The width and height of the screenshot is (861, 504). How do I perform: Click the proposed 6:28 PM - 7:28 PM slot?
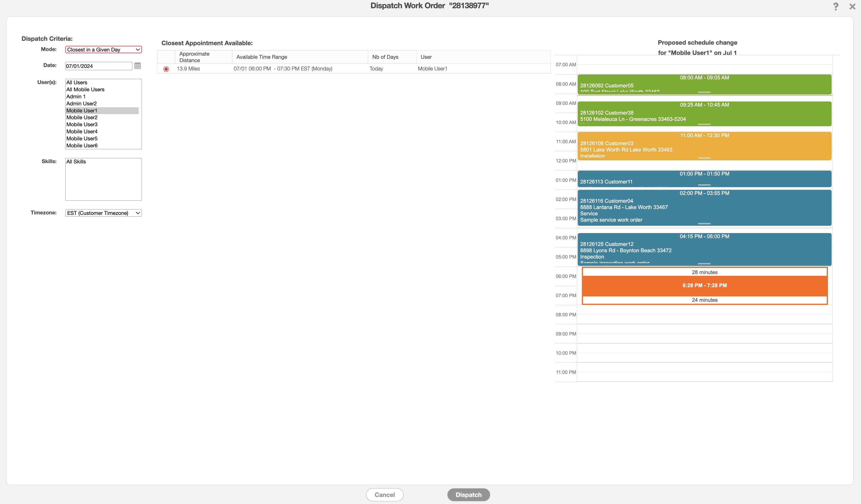(705, 286)
